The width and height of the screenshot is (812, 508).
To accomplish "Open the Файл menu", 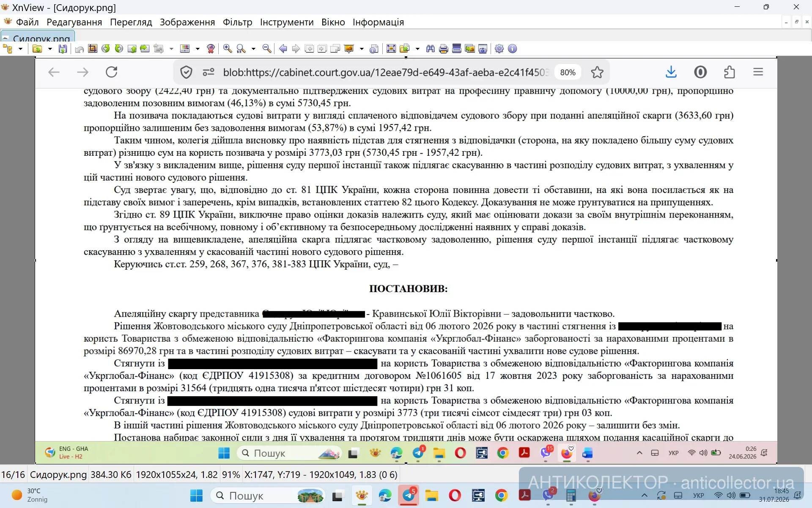I will pyautogui.click(x=27, y=22).
